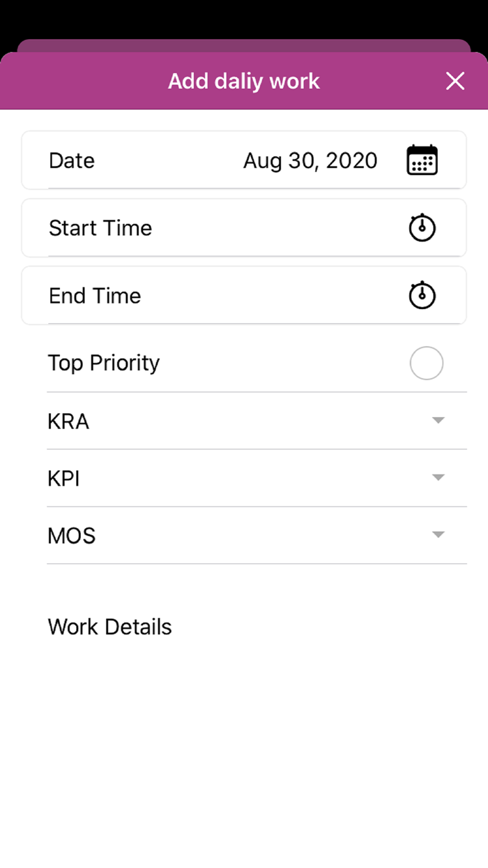Tap the Start Time clock icon
The height and width of the screenshot is (868, 488).
[422, 227]
